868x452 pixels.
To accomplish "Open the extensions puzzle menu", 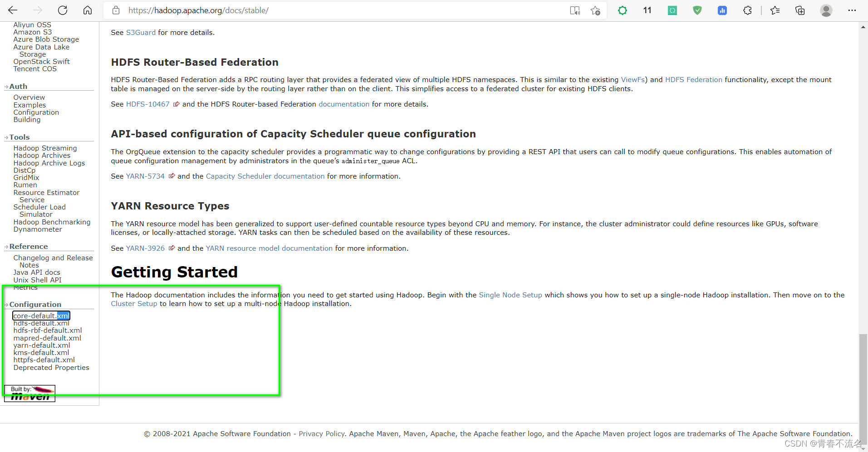I will pyautogui.click(x=747, y=10).
